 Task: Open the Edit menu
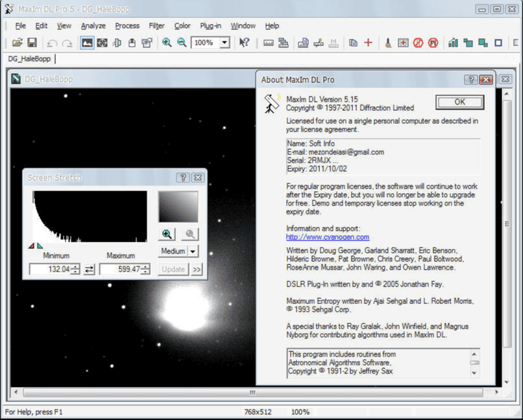tap(42, 26)
